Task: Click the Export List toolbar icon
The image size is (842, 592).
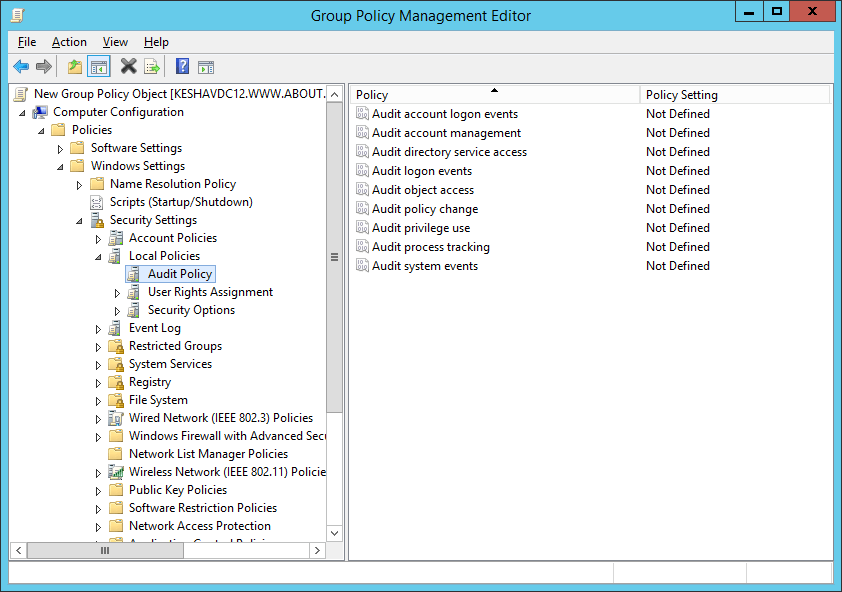Action: [x=152, y=67]
